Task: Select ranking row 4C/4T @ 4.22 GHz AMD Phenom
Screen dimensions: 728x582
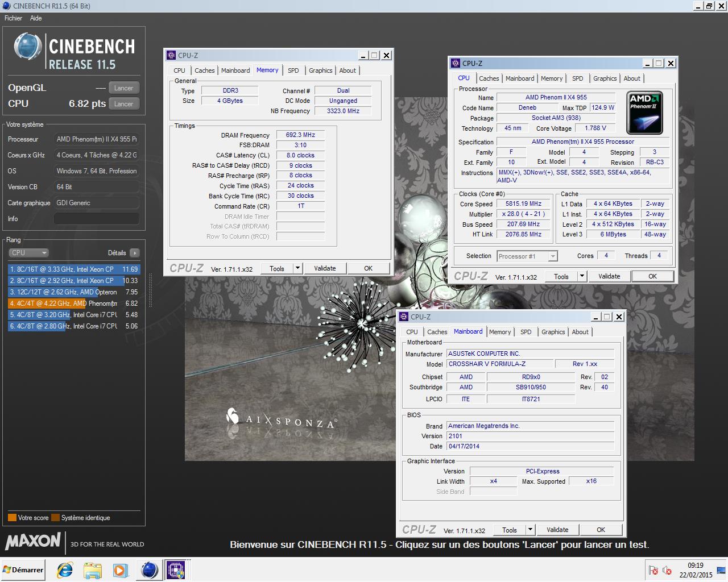Action: pos(74,304)
